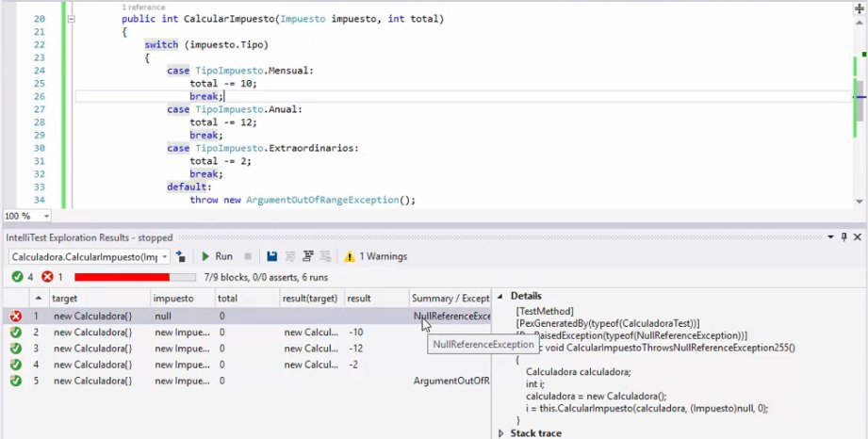This screenshot has width=868, height=439.
Task: Open the 1 Warnings indicator
Action: (x=376, y=256)
